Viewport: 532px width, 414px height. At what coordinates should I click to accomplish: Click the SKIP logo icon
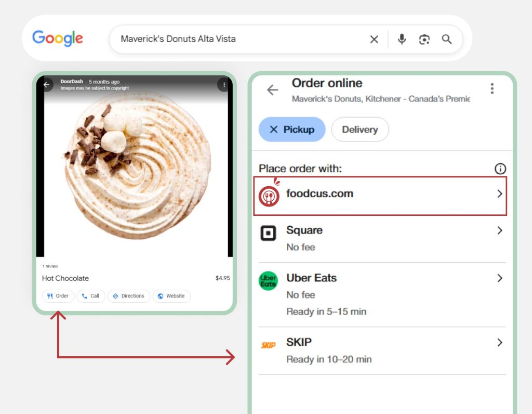point(268,343)
